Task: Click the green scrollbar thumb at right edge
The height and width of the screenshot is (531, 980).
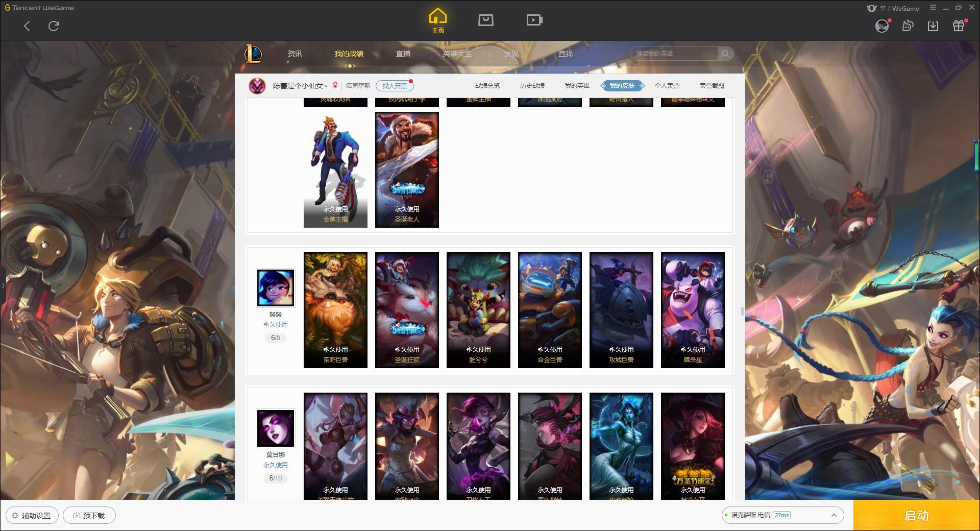Action: click(x=976, y=156)
